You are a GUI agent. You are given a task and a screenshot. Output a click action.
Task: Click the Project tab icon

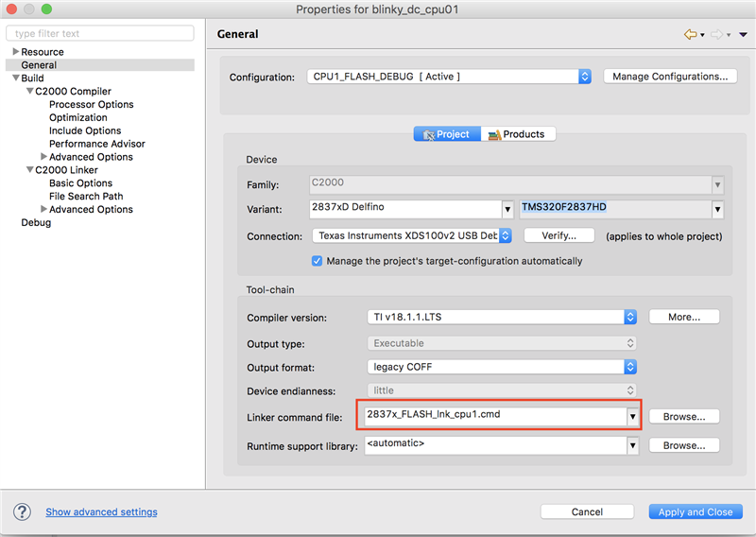(x=428, y=134)
